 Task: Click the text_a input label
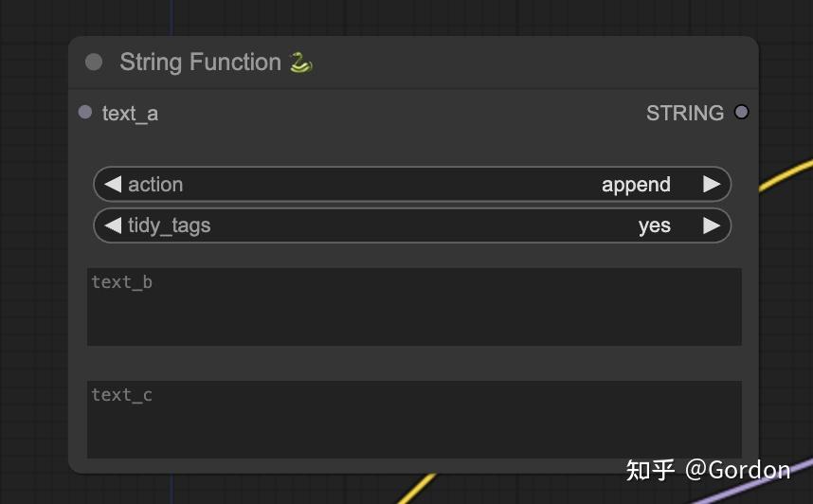pyautogui.click(x=130, y=114)
